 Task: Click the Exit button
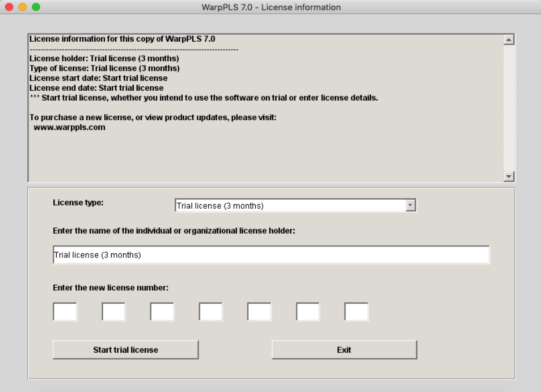pyautogui.click(x=344, y=350)
